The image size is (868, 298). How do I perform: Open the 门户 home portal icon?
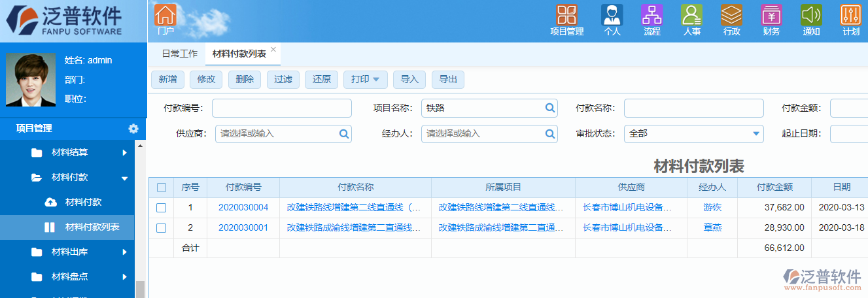pyautogui.click(x=165, y=17)
